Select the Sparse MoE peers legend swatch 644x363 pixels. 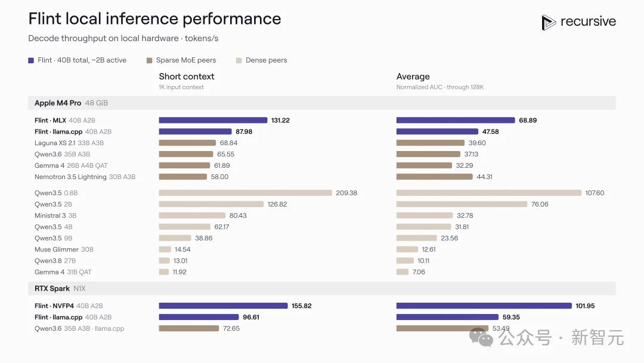pos(149,60)
